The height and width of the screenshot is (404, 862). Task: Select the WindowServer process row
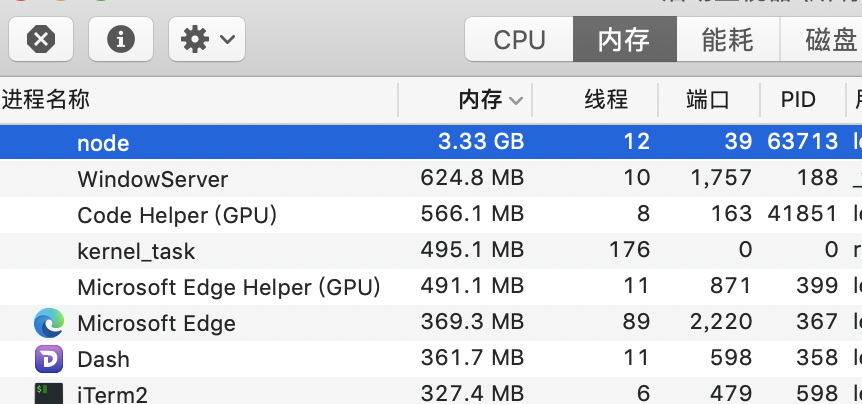pos(152,180)
